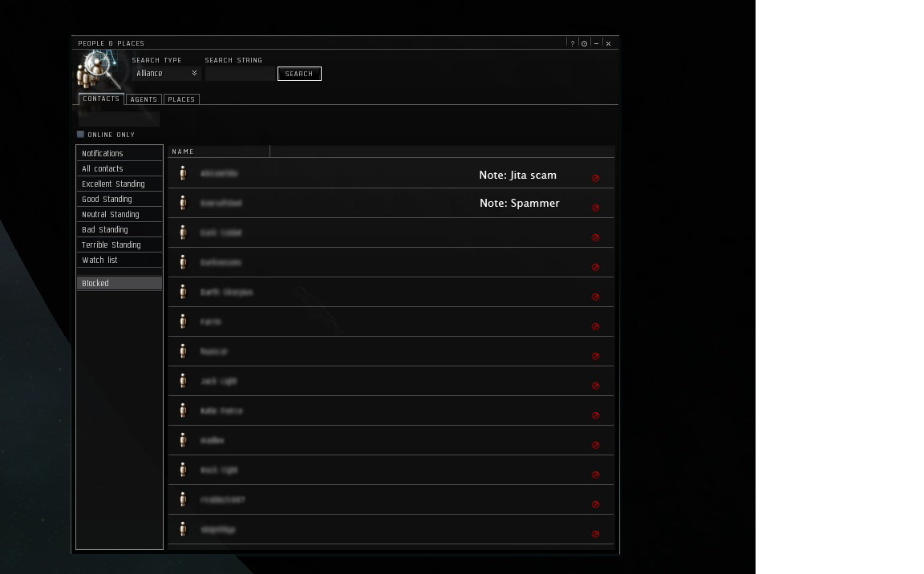Sort by the Name column header
The height and width of the screenshot is (574, 924).
click(219, 152)
